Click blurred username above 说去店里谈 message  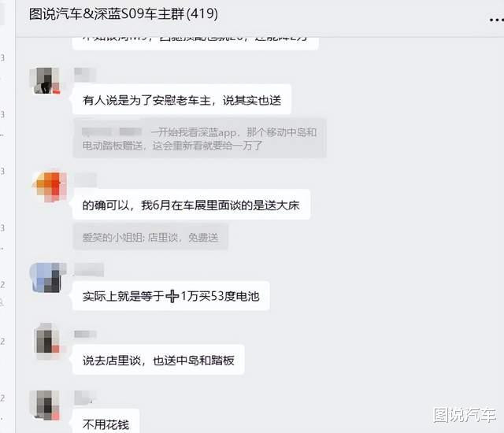tap(86, 334)
